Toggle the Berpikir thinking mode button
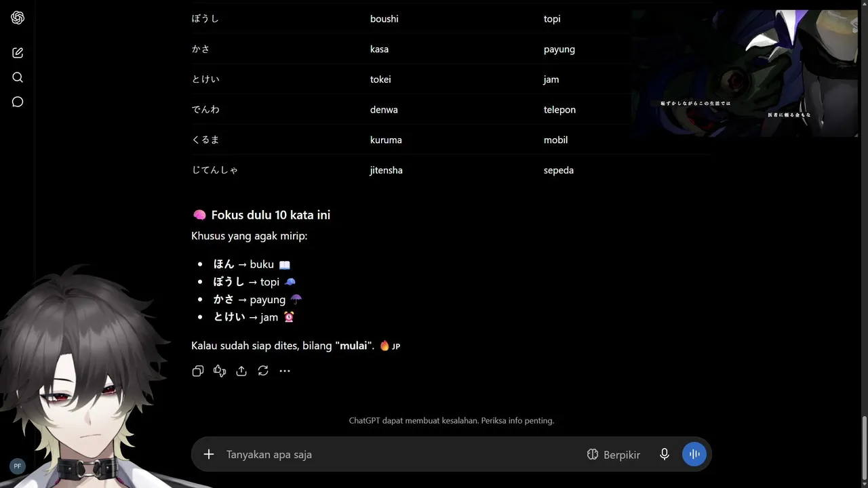868x488 pixels. pos(614,454)
